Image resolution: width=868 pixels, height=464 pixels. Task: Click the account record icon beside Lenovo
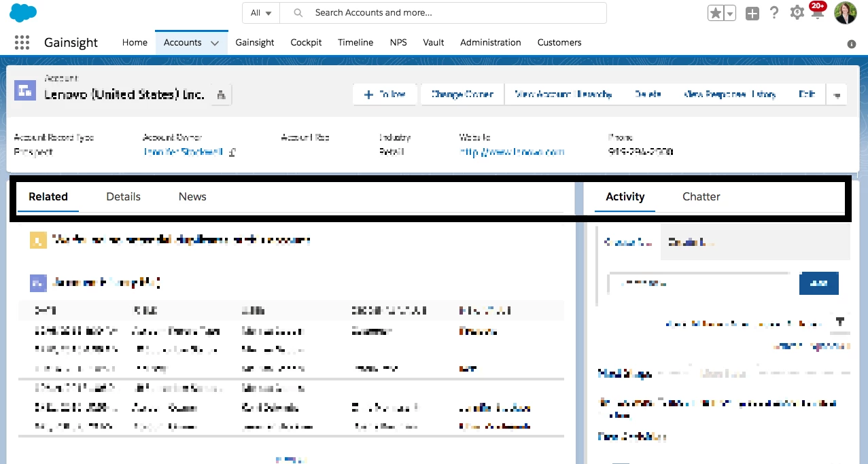[x=26, y=90]
